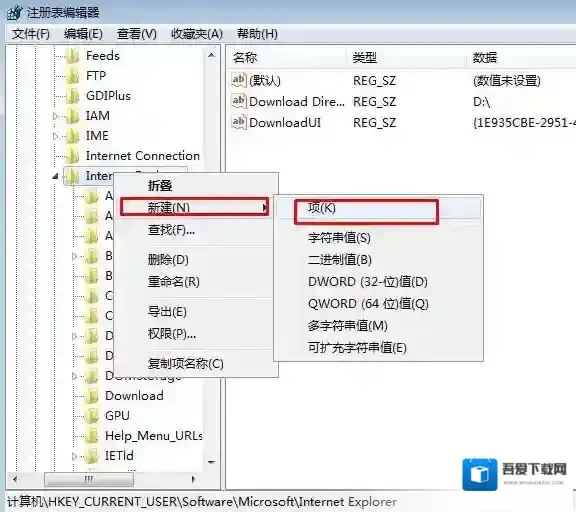This screenshot has height=512, width=576.
Task: Click the horizontal scrollbar right arrow
Action: tap(194, 479)
